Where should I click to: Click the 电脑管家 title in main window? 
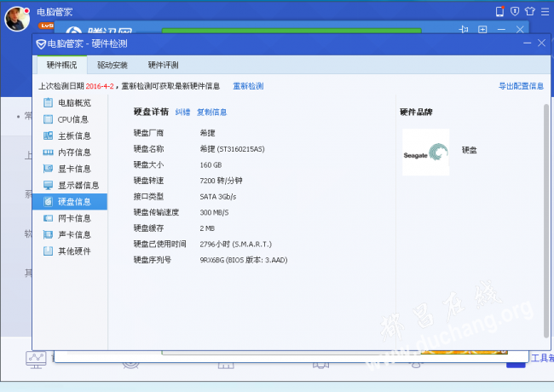click(x=55, y=12)
